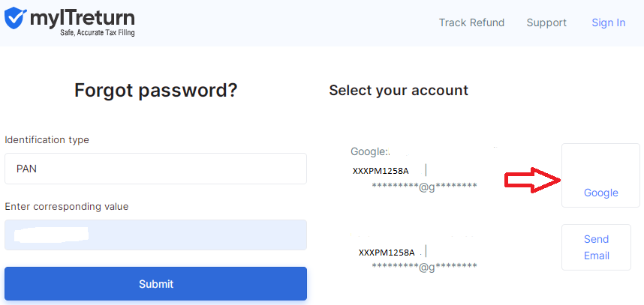Open the Support menu item
The image size is (644, 305).
tap(546, 22)
